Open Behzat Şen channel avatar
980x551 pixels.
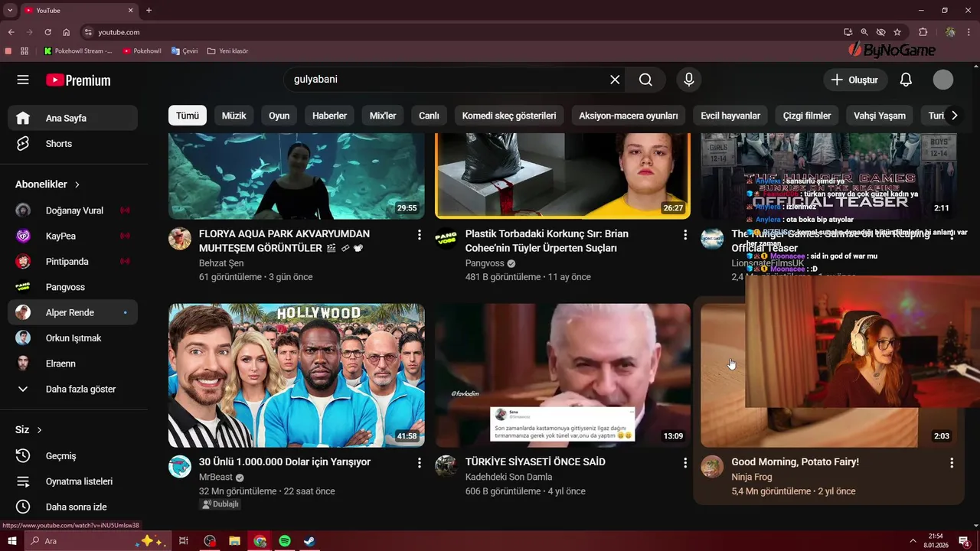tap(180, 239)
